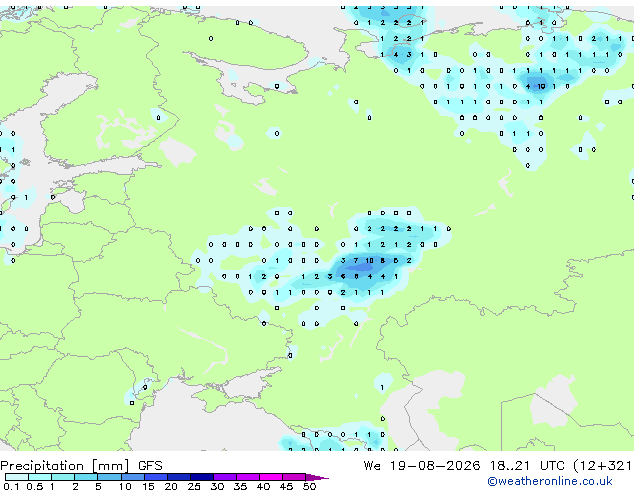Click the legend label '40'
The width and height of the screenshot is (634, 490).
point(263,486)
